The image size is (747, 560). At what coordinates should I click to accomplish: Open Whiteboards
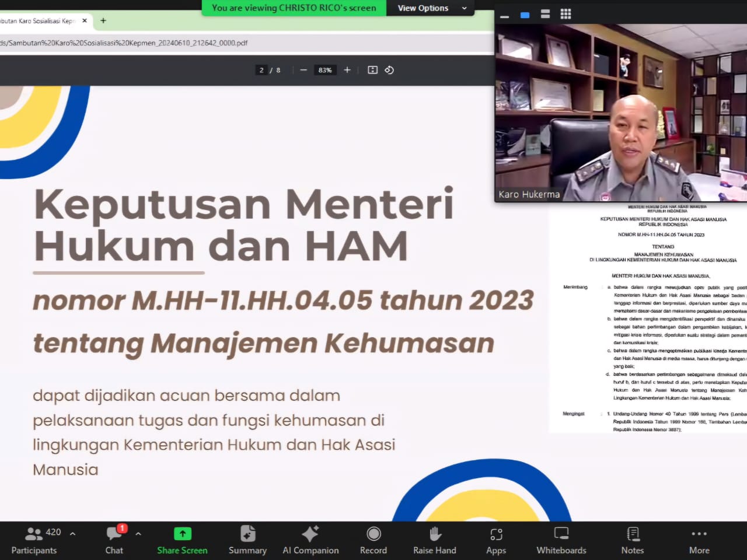pos(561,541)
